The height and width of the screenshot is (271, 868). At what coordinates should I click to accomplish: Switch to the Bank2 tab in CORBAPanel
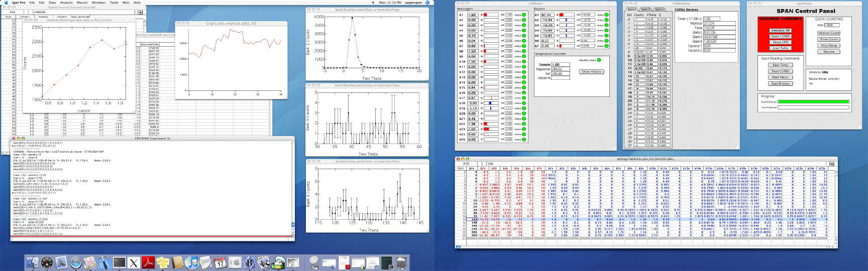631,10
